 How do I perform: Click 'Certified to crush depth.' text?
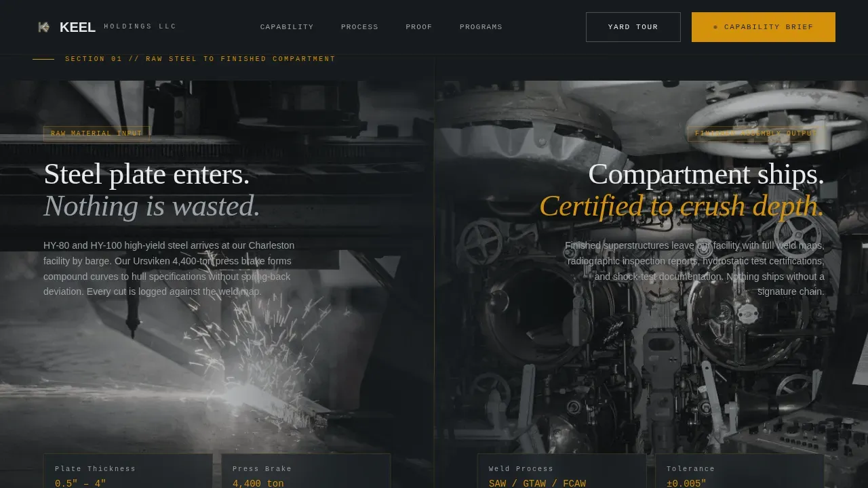pos(682,206)
